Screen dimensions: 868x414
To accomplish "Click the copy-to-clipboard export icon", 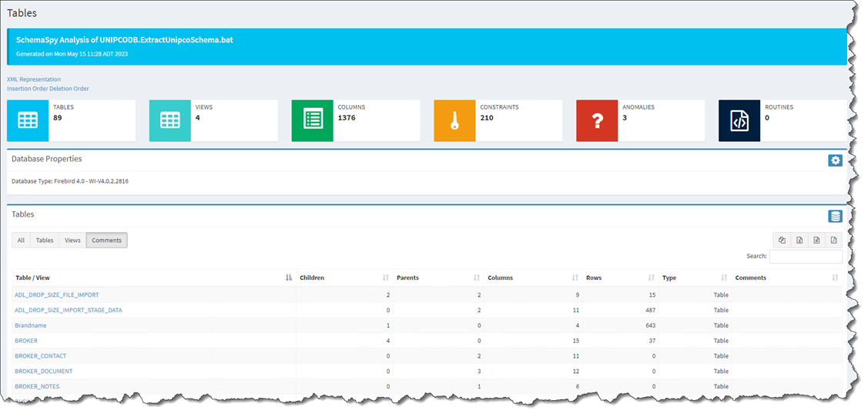I will click(x=782, y=240).
